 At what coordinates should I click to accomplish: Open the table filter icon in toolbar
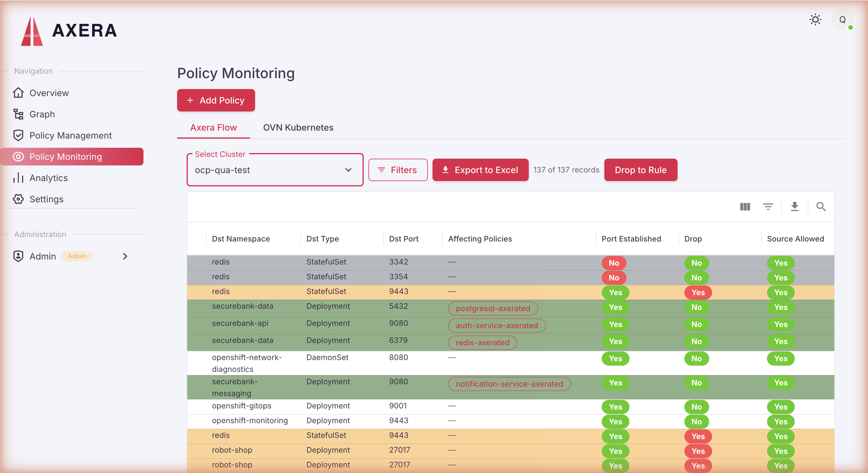point(768,206)
